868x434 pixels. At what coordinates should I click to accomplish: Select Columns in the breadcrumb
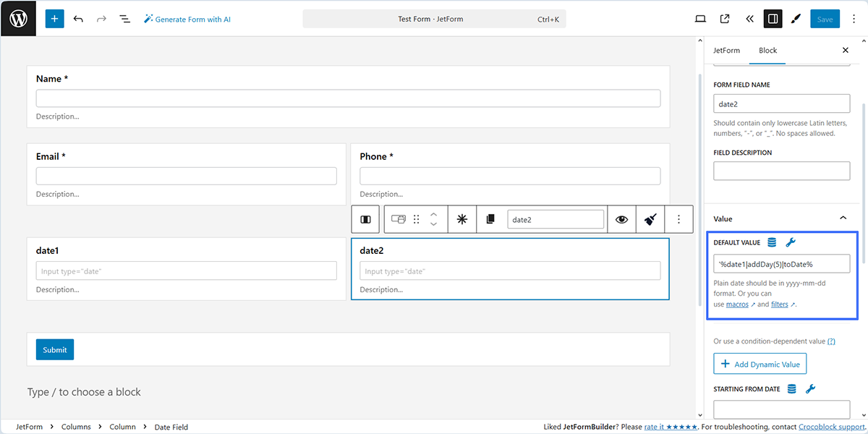point(76,427)
